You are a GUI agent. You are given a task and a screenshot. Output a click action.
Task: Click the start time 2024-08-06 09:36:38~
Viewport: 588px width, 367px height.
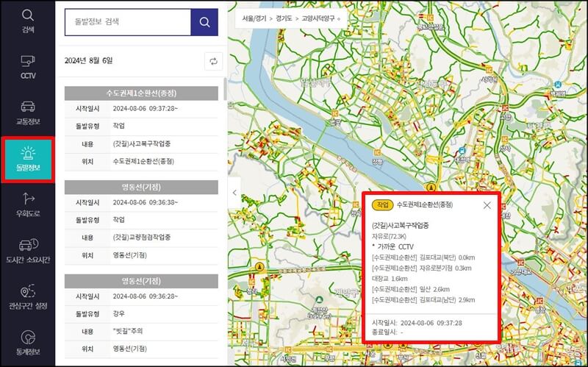click(x=145, y=202)
